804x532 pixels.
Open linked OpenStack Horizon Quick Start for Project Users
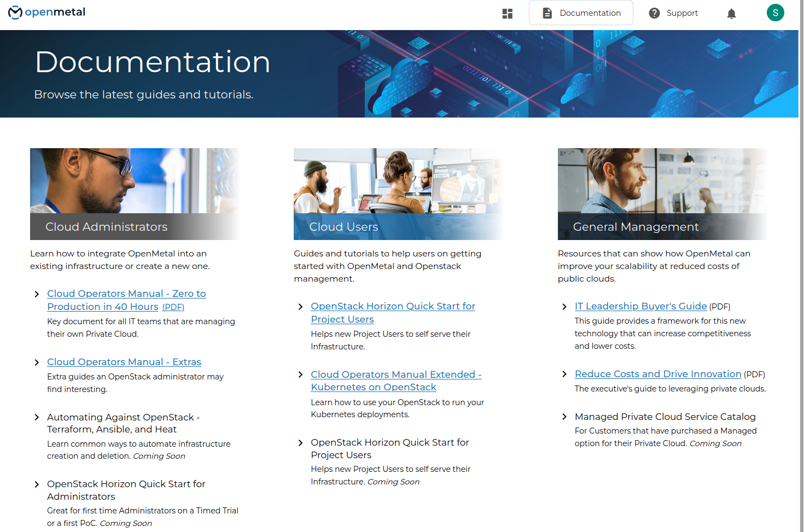(x=393, y=307)
